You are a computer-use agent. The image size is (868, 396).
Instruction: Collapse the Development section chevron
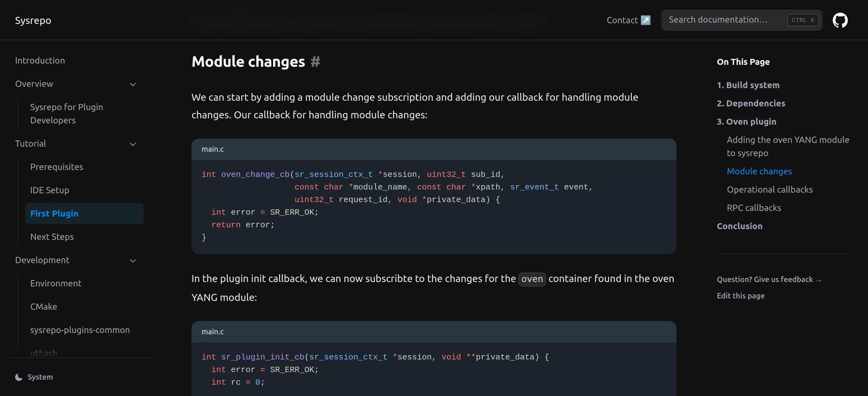pos(133,261)
